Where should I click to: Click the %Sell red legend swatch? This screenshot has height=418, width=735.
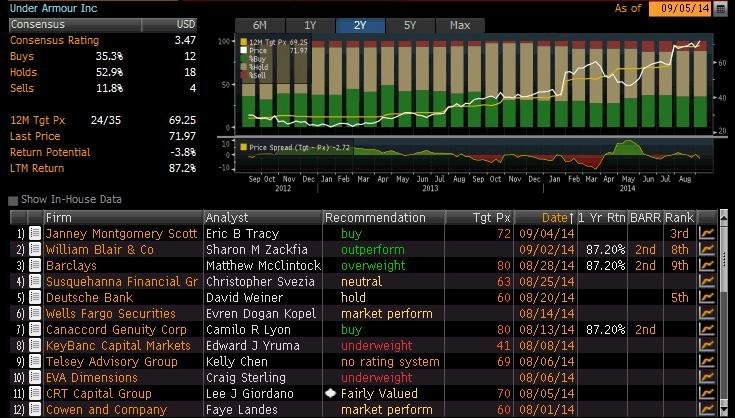click(x=244, y=75)
